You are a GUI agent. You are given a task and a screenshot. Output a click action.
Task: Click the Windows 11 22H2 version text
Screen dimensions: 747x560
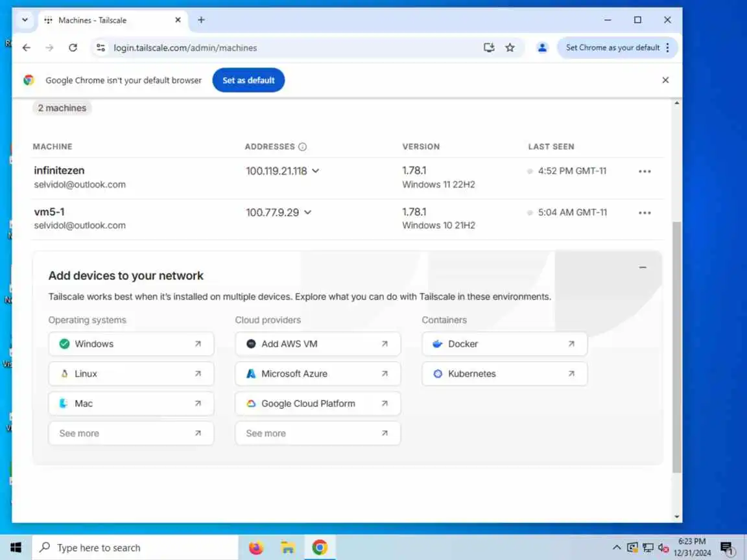coord(439,184)
